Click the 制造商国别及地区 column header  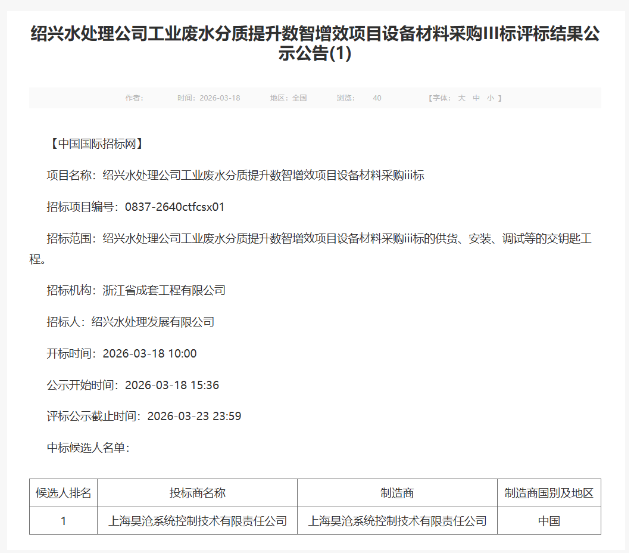549,493
